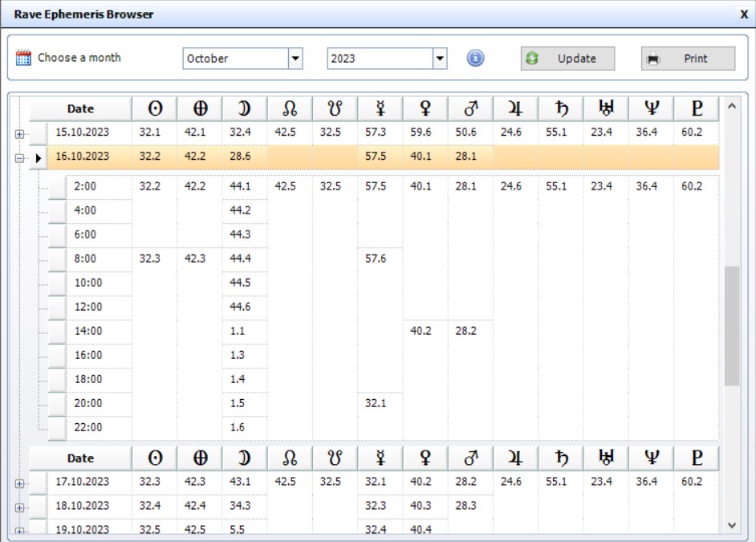Expand the 17.10.2023 row
Viewport: 756px width, 542px height.
coord(18,483)
